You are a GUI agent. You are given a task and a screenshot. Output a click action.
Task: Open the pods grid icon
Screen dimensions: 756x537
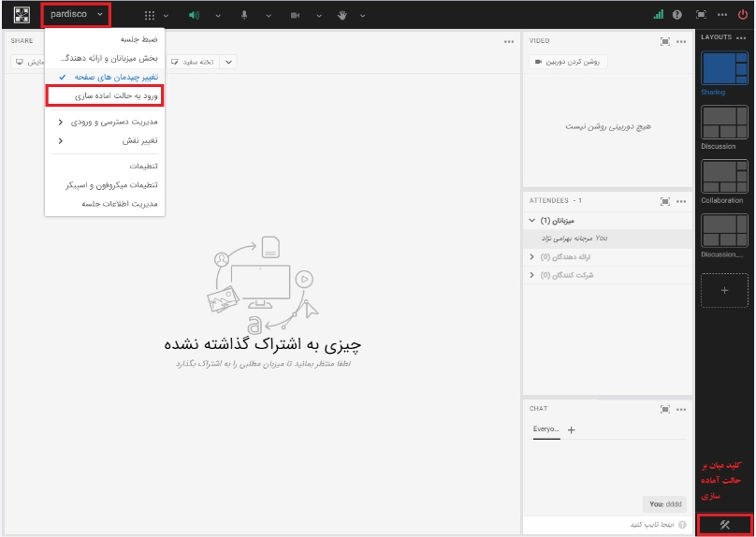click(x=150, y=15)
